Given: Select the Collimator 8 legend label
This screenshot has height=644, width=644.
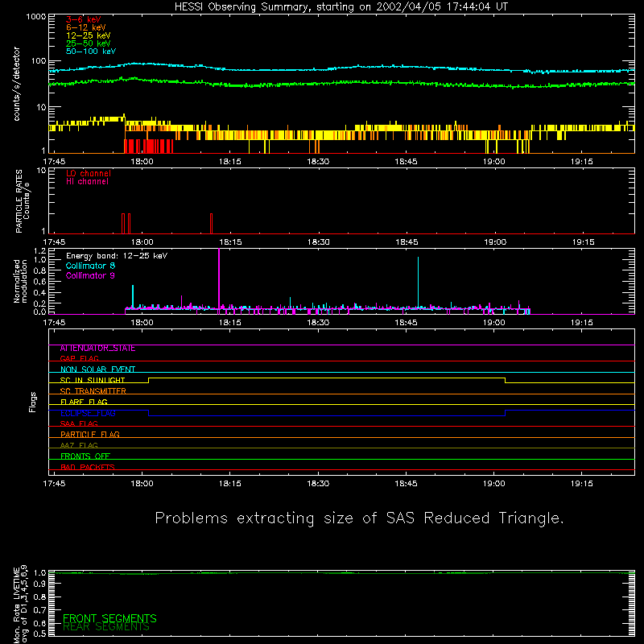Looking at the screenshot, I should (x=90, y=266).
